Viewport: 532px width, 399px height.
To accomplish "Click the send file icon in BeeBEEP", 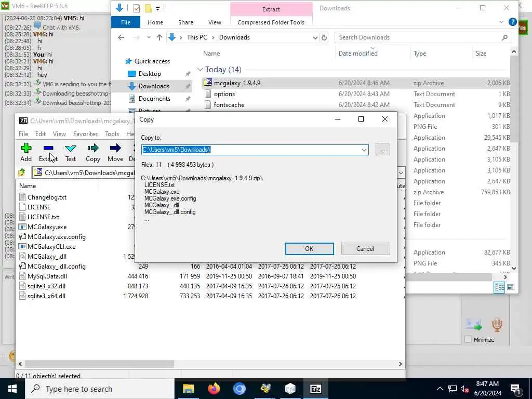I will pos(474,325).
